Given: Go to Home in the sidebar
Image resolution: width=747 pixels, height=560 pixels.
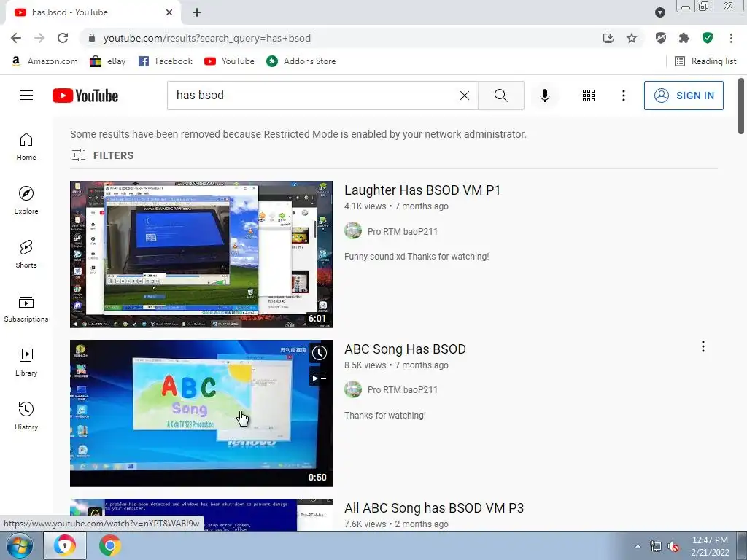Looking at the screenshot, I should tap(26, 147).
